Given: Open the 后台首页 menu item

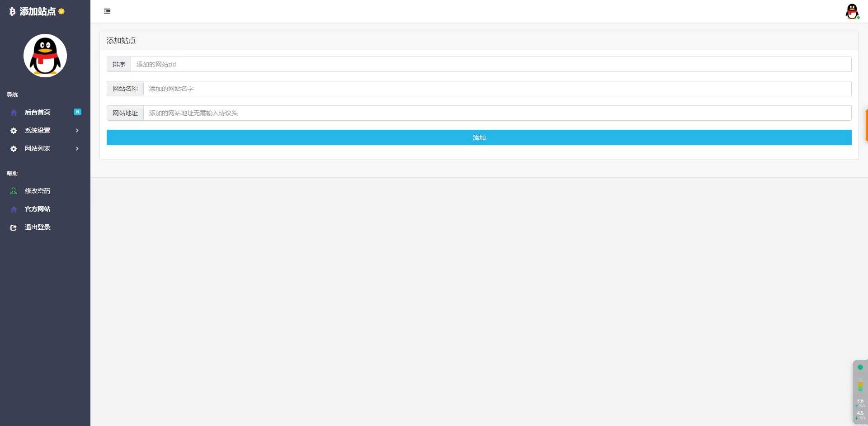Looking at the screenshot, I should tap(38, 112).
